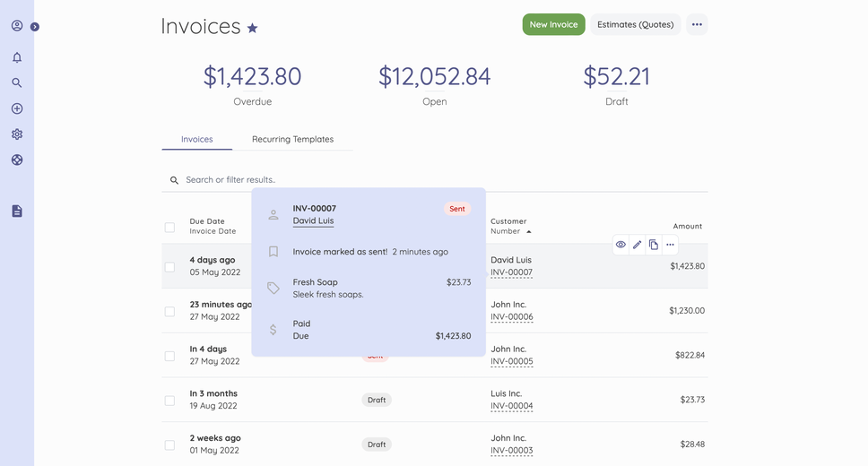Favorite the Invoices page with star icon

[x=253, y=28]
